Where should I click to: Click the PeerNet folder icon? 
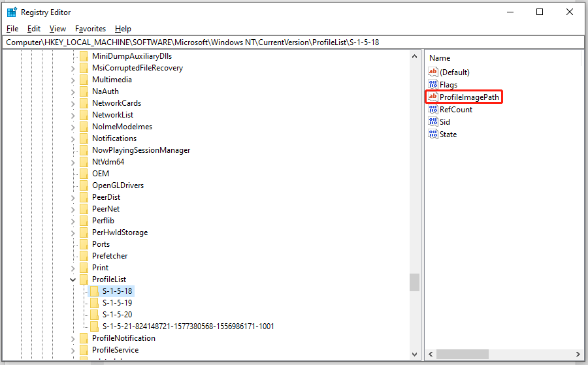click(84, 209)
